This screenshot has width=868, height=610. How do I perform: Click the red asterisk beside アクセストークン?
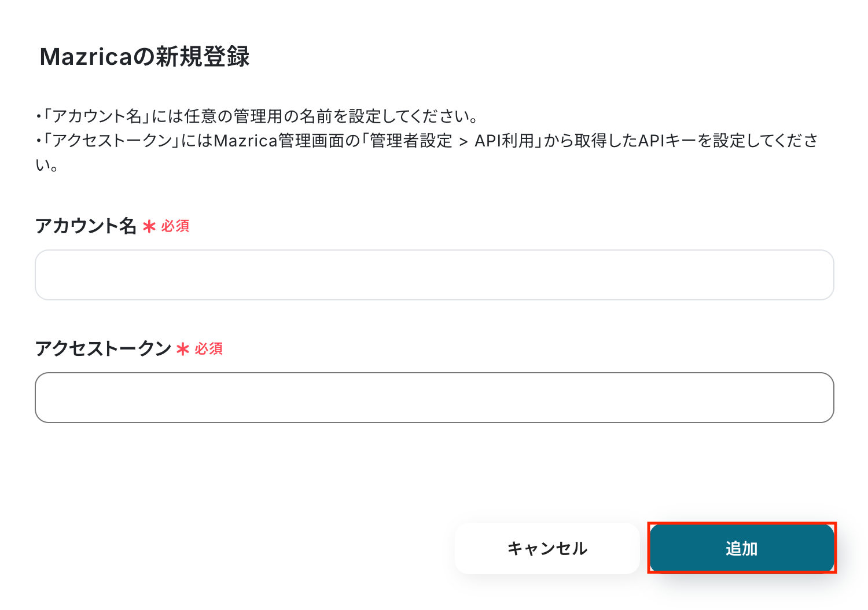[x=183, y=350]
